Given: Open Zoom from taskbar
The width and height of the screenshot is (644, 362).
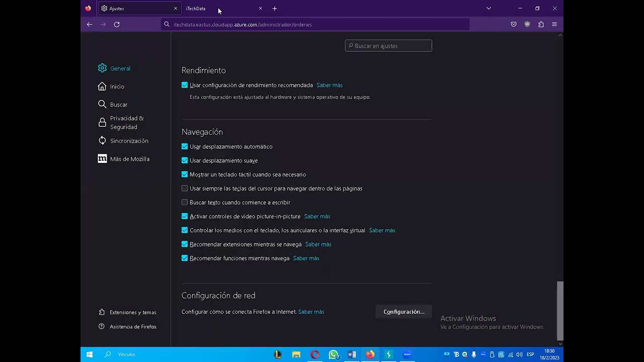Looking at the screenshot, I should [x=407, y=354].
